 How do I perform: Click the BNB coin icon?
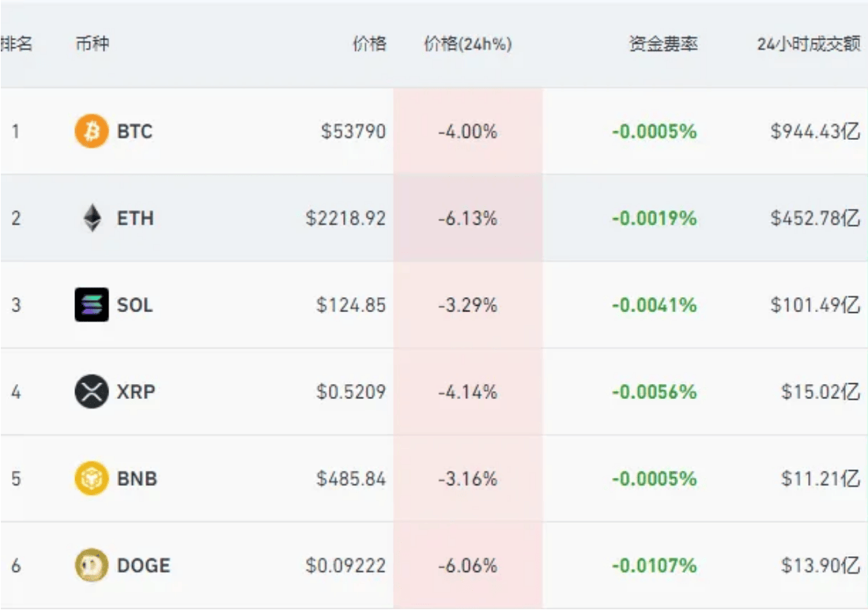(x=91, y=479)
